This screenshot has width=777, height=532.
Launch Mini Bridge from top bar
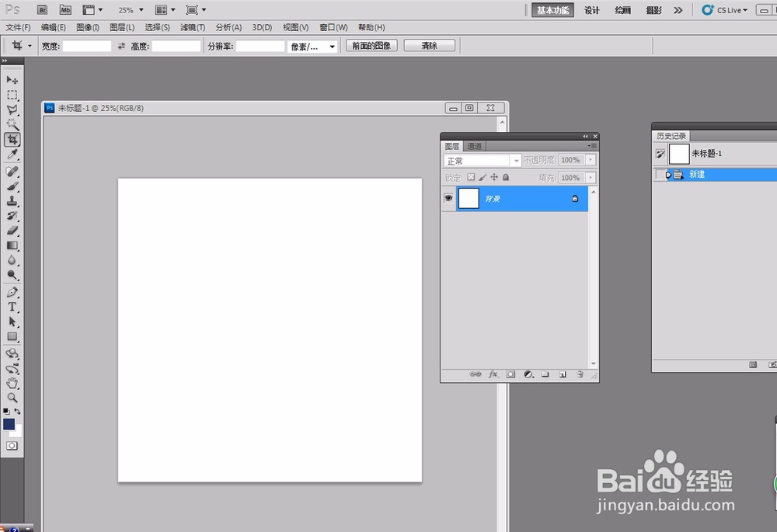click(65, 10)
